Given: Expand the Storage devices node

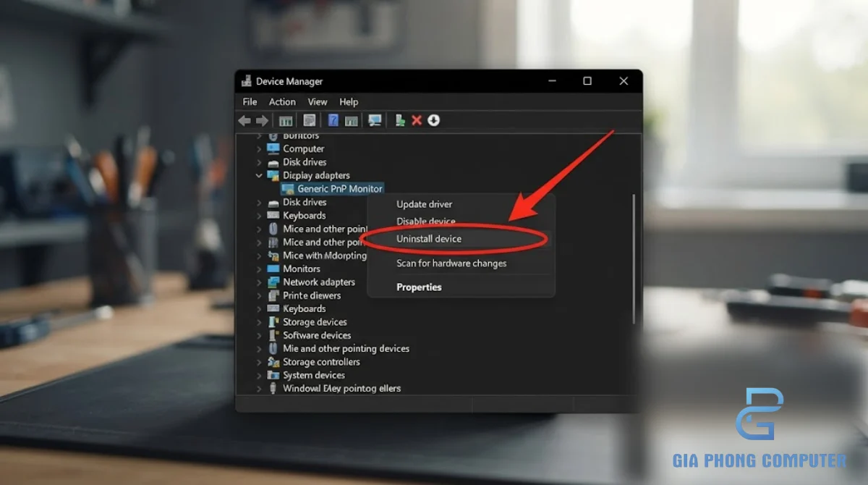Looking at the screenshot, I should (260, 322).
